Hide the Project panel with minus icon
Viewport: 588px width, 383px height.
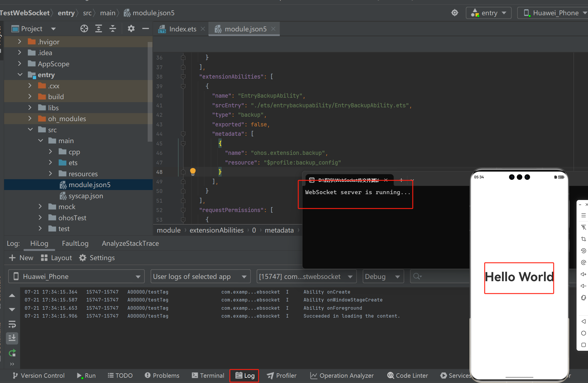(x=145, y=28)
